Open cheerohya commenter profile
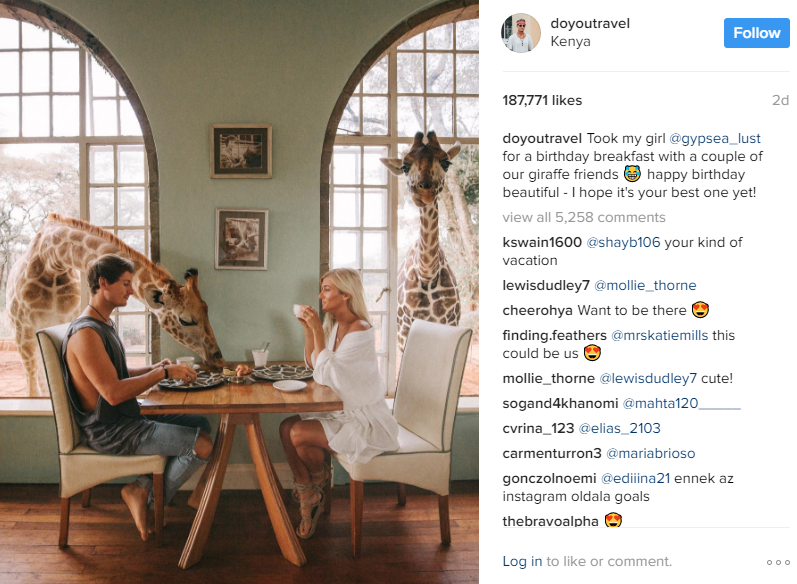Image resolution: width=797 pixels, height=584 pixels. pos(537,311)
